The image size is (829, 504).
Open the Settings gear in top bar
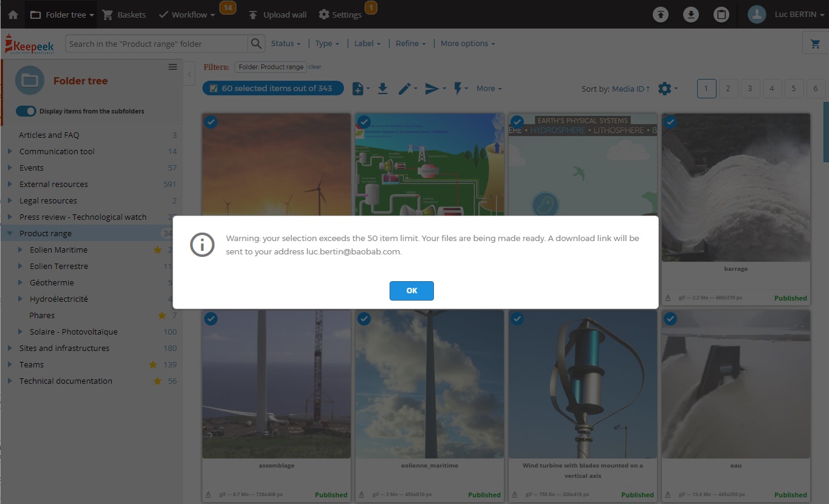(324, 15)
